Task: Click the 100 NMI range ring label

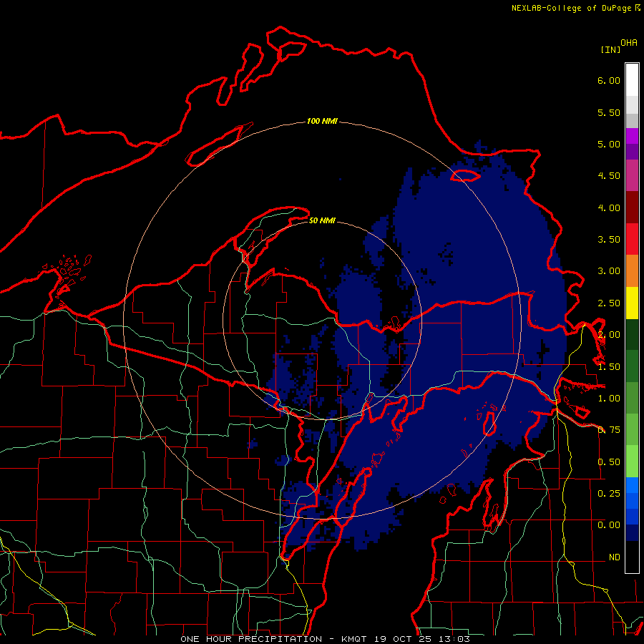Action: (323, 121)
